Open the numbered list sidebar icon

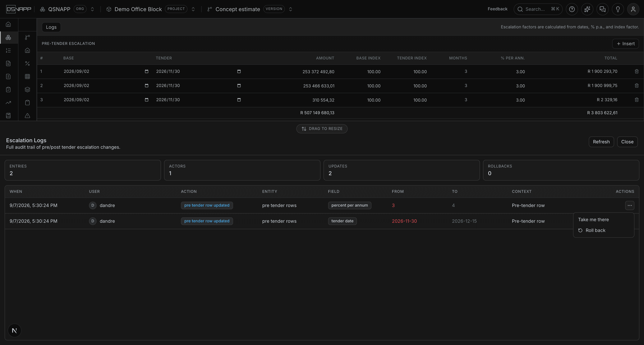8,50
